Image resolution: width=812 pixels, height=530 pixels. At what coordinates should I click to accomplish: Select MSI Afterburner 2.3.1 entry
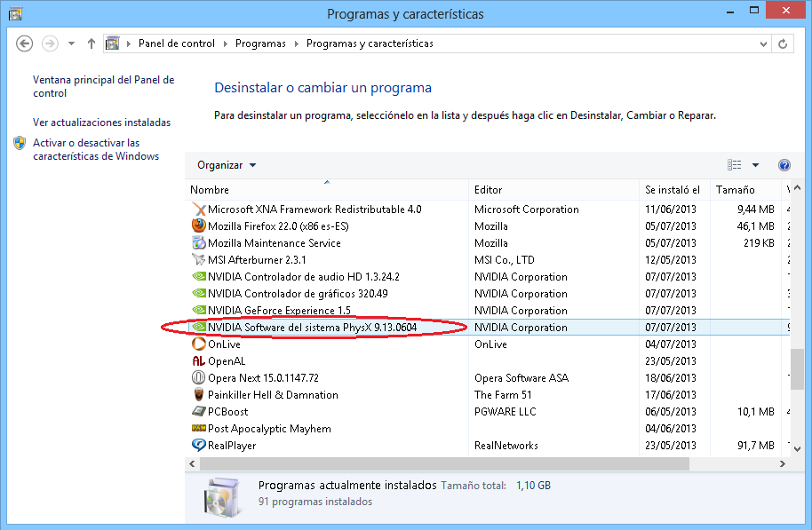point(487,259)
